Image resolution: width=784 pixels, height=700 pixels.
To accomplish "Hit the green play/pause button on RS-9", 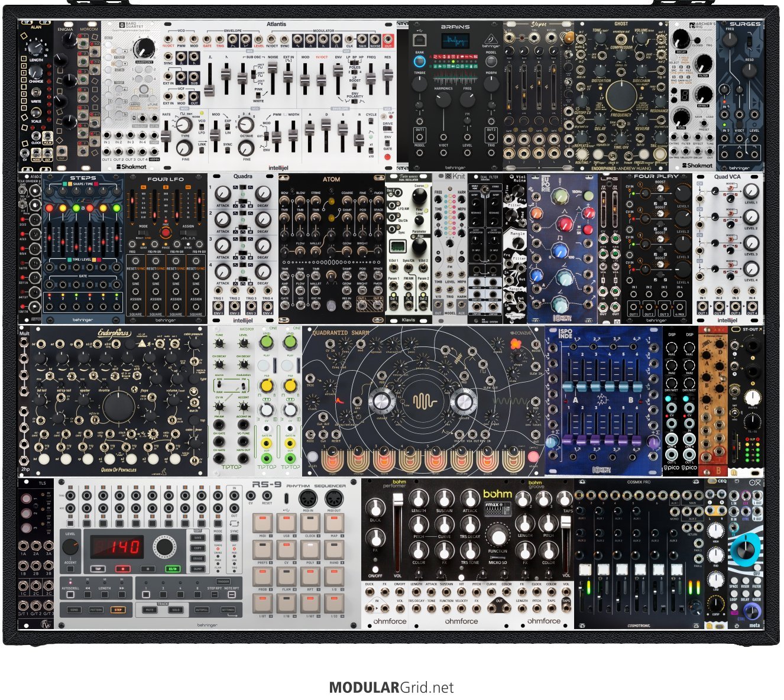I will (x=173, y=569).
